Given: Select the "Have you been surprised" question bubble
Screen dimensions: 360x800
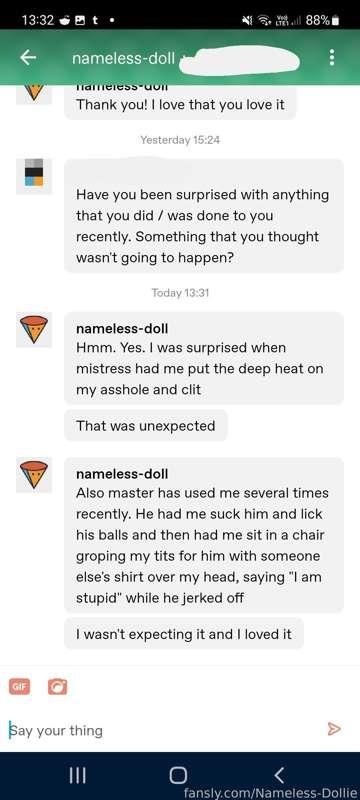Looking at the screenshot, I should click(204, 216).
